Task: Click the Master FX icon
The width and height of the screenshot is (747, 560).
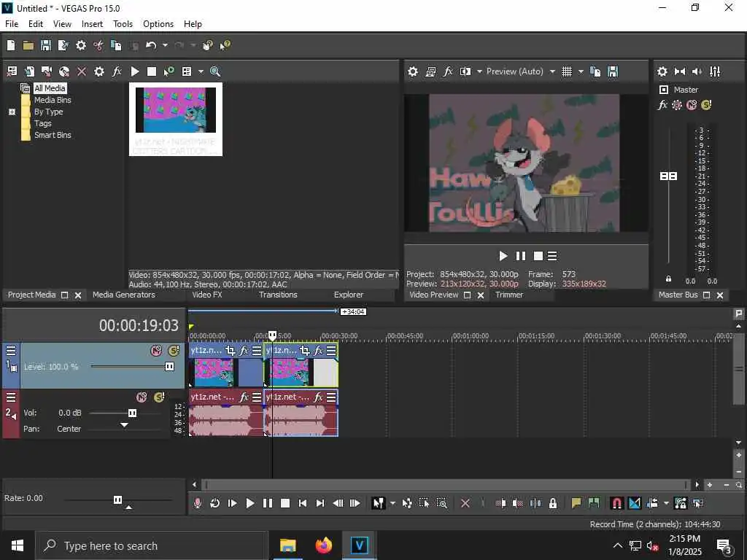Action: click(x=662, y=105)
